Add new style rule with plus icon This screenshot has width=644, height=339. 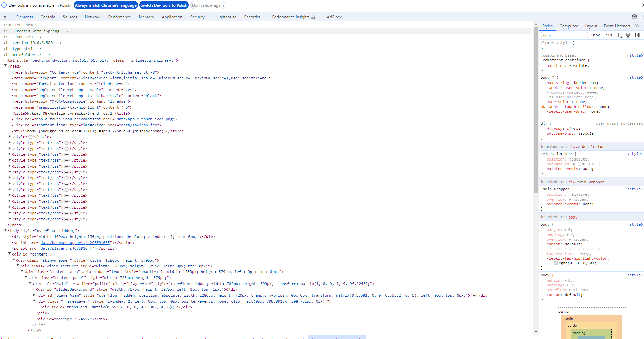(619, 35)
